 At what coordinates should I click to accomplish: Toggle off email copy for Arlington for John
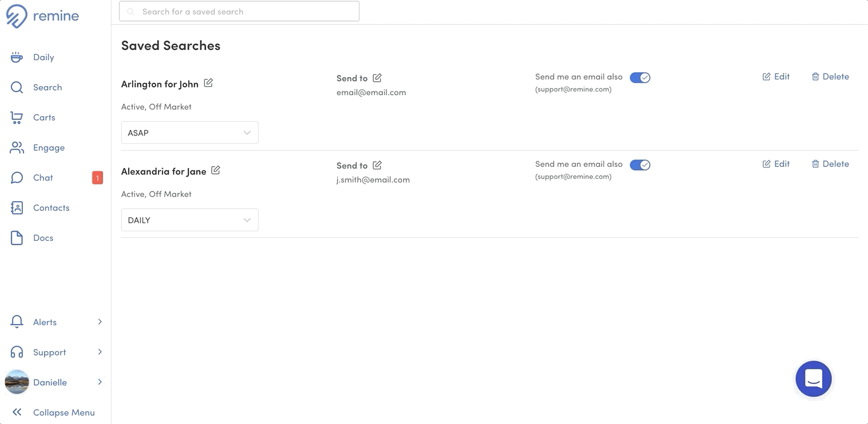click(640, 78)
